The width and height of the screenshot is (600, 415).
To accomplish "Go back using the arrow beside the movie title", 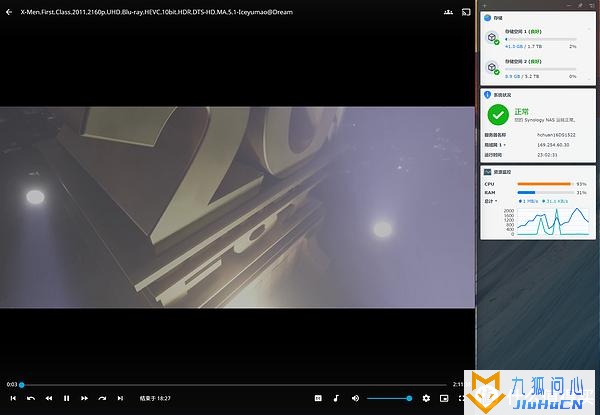I will pos(9,12).
